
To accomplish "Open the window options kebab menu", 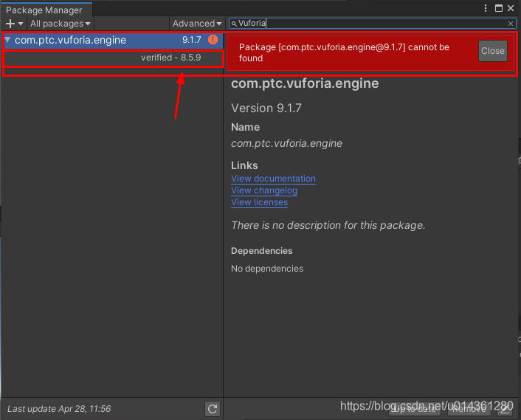I will 486,8.
